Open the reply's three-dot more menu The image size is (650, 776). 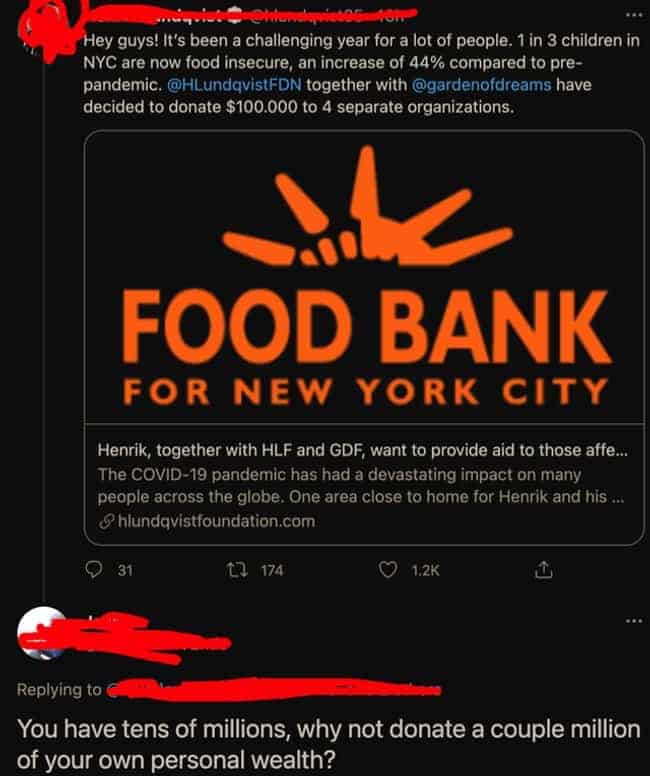(x=633, y=620)
